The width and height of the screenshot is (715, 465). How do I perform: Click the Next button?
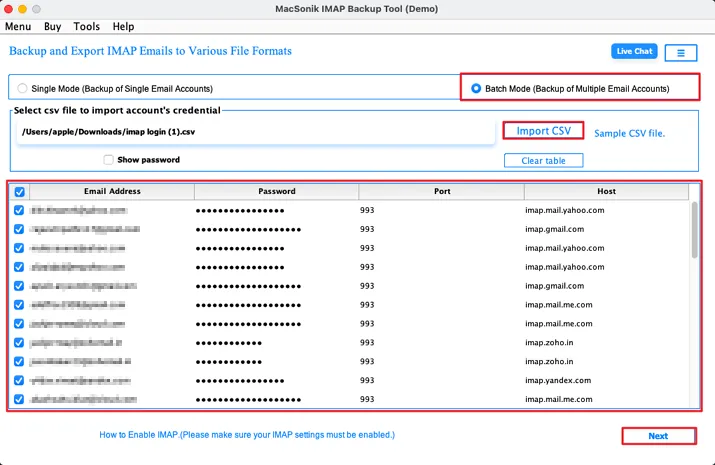(658, 436)
